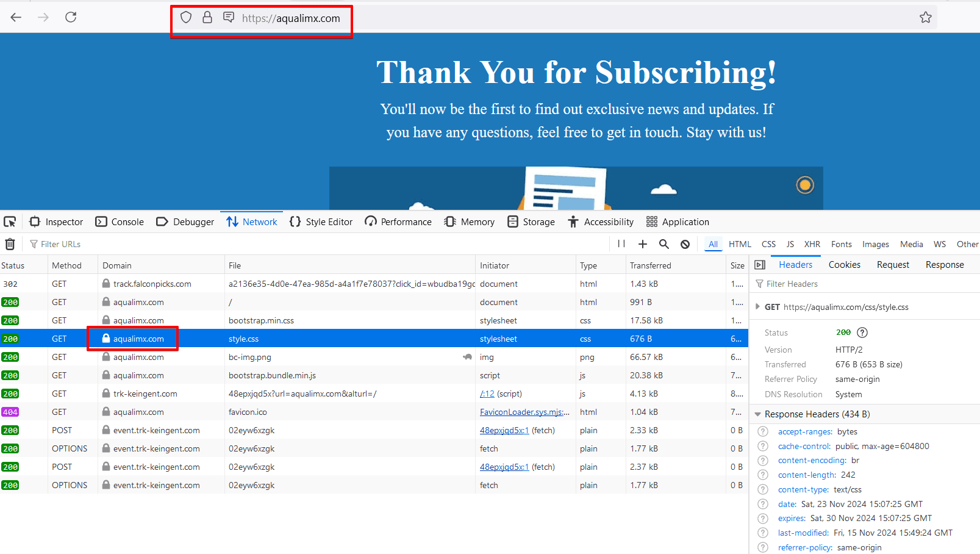
Task: Click the help icon beside the expires header
Action: pos(763,518)
